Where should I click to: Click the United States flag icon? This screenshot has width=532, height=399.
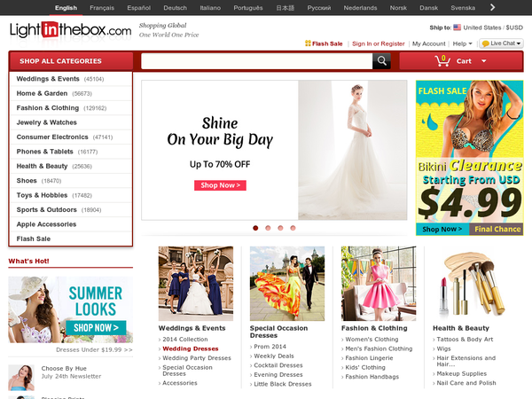pos(457,27)
